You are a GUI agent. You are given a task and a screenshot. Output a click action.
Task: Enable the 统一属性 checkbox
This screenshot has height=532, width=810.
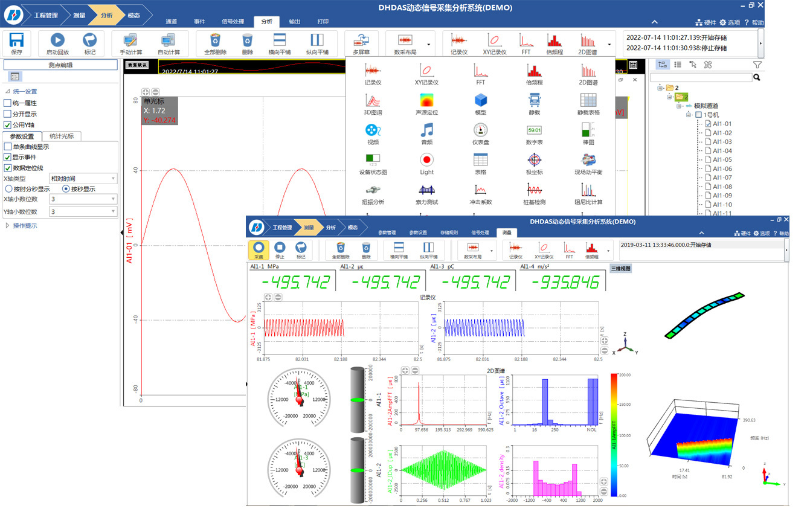(8, 103)
